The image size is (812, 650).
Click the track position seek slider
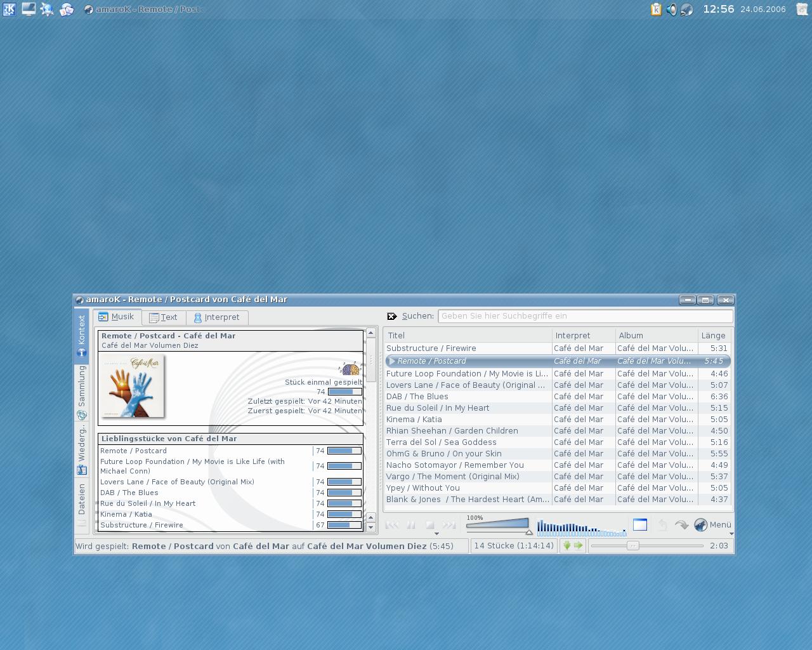click(647, 545)
